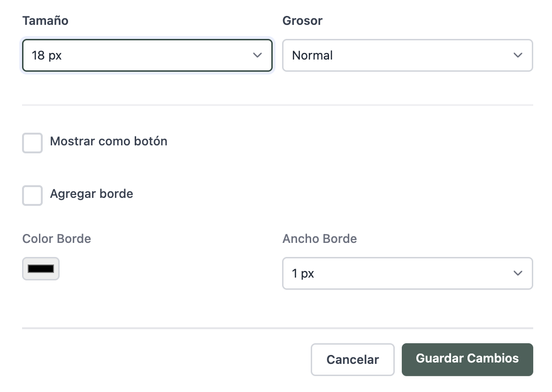Screen dimensions: 552x392
Task: Click the "Agregar borde" label text
Action: 92,194
